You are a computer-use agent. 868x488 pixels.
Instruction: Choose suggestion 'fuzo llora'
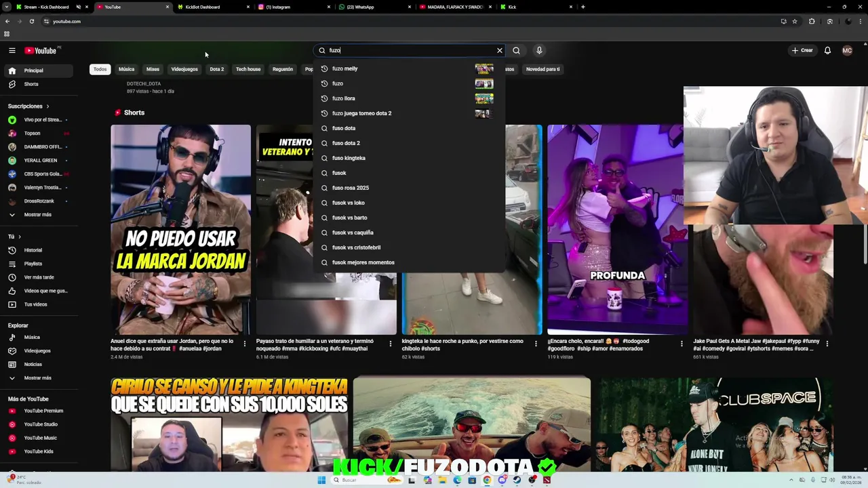[x=409, y=98]
